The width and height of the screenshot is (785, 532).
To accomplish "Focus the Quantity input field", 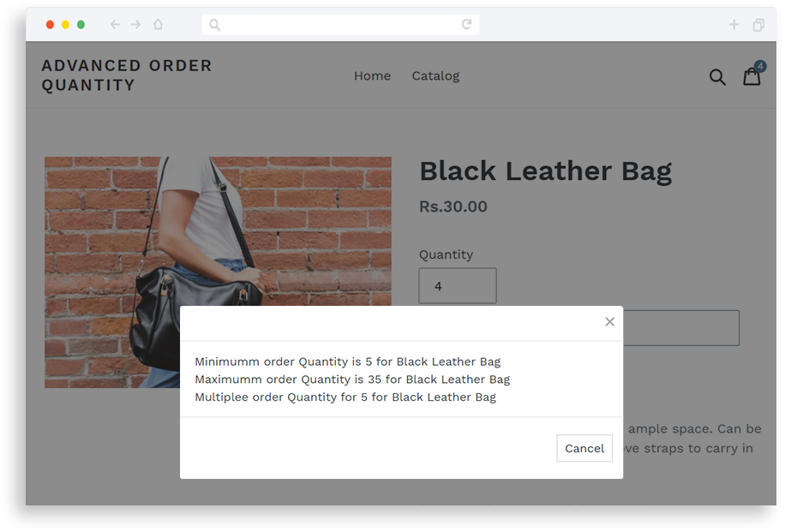I will [x=458, y=286].
